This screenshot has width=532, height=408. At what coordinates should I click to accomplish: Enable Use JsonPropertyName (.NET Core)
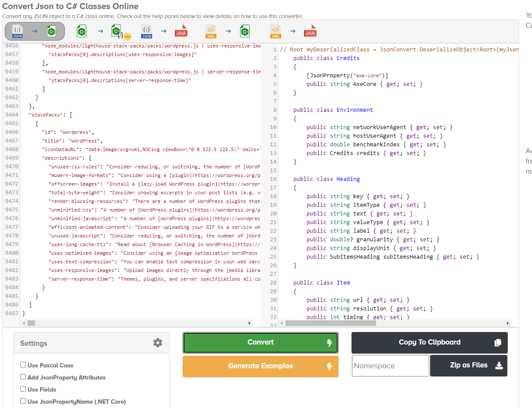(23, 401)
